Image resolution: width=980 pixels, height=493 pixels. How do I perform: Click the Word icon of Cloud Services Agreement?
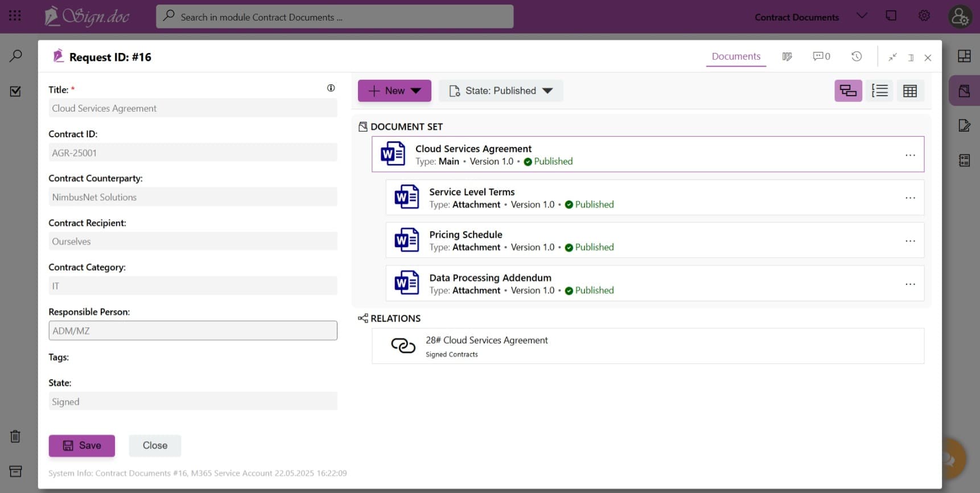tap(393, 154)
